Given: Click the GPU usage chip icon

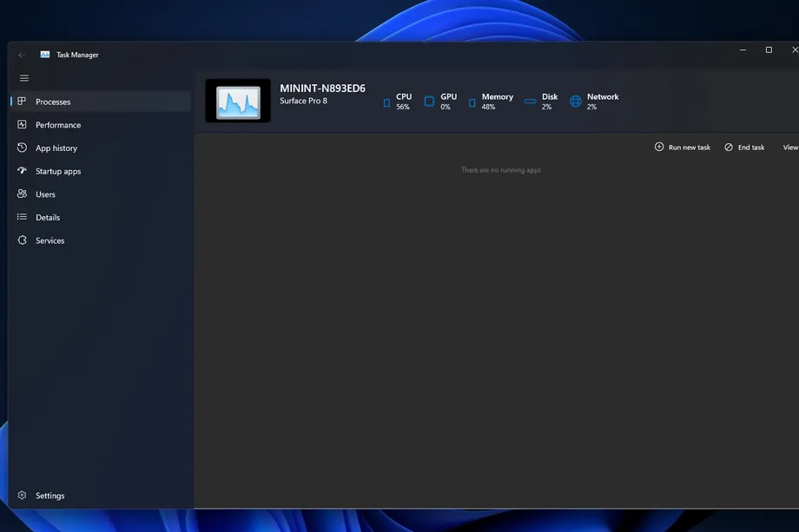Looking at the screenshot, I should click(429, 101).
